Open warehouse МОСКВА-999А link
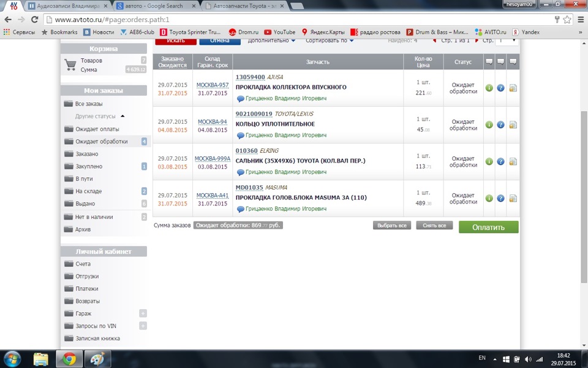This screenshot has width=588, height=368. click(x=213, y=158)
